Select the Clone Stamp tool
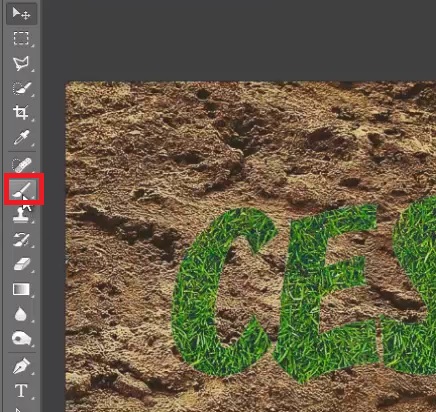436x412 pixels. pyautogui.click(x=21, y=214)
